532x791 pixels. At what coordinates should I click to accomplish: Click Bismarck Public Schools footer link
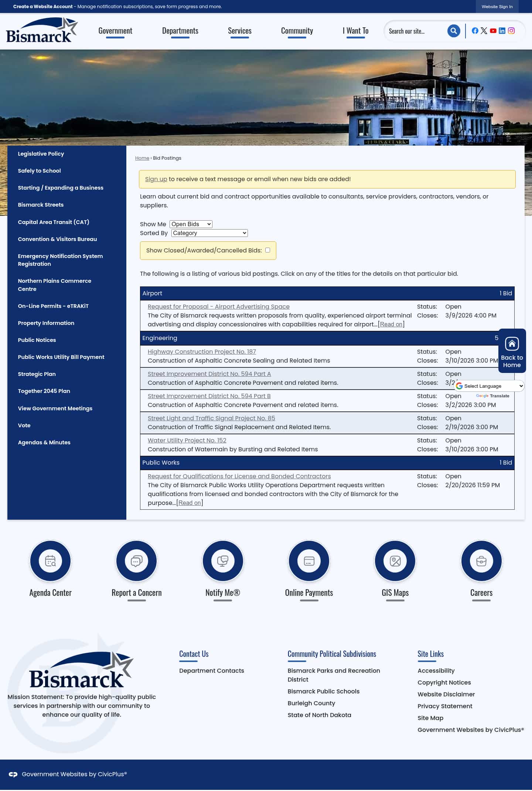[x=324, y=691]
